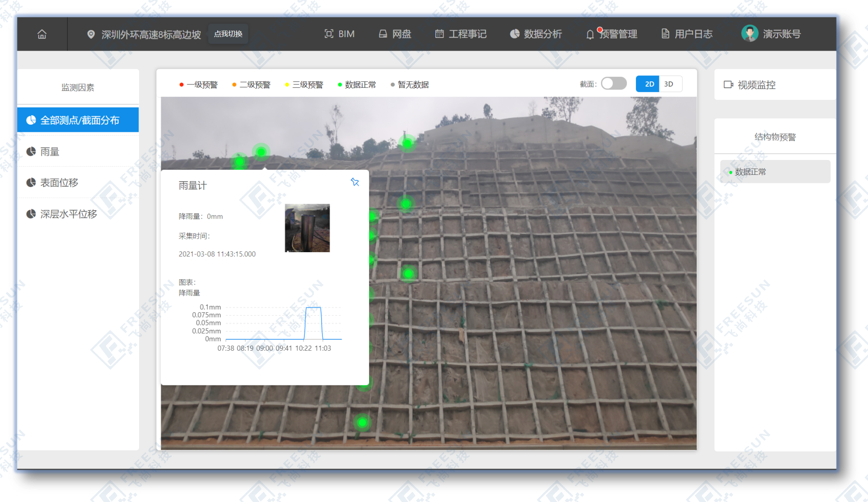Open the 网盘 menu

coord(395,34)
